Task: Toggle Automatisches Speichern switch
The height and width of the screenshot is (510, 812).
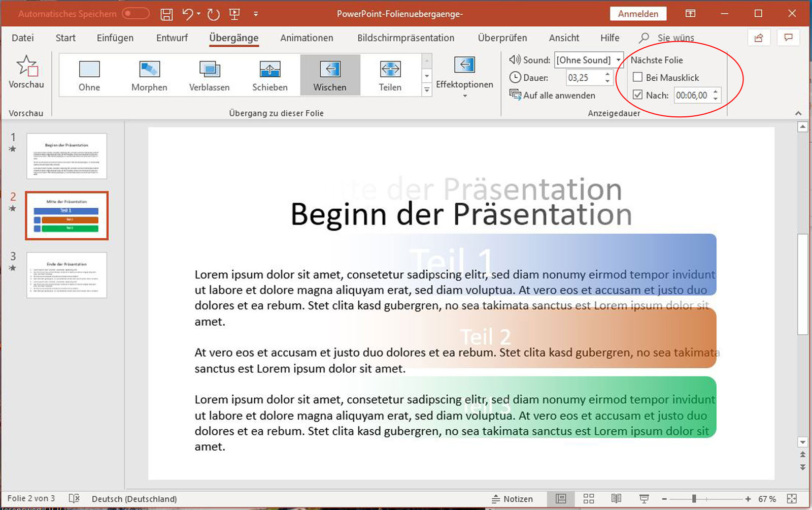Action: [136, 14]
